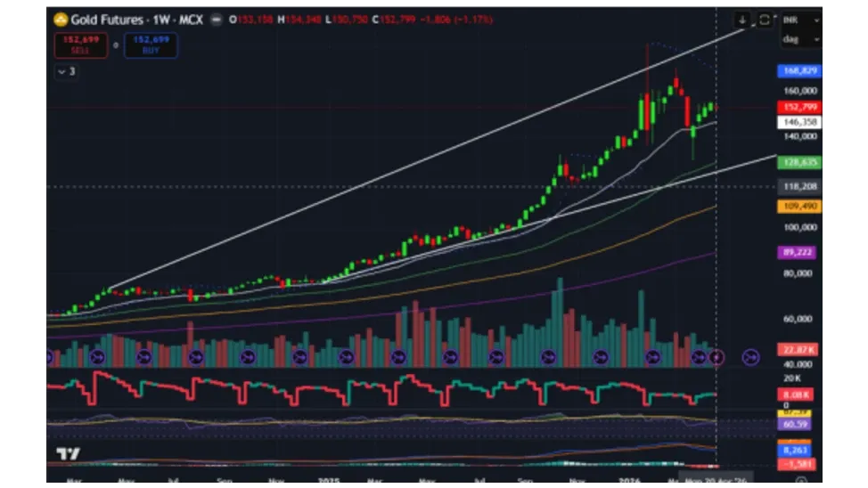The width and height of the screenshot is (868, 488).
Task: Click the 60,000 price scale value
Action: 798,319
